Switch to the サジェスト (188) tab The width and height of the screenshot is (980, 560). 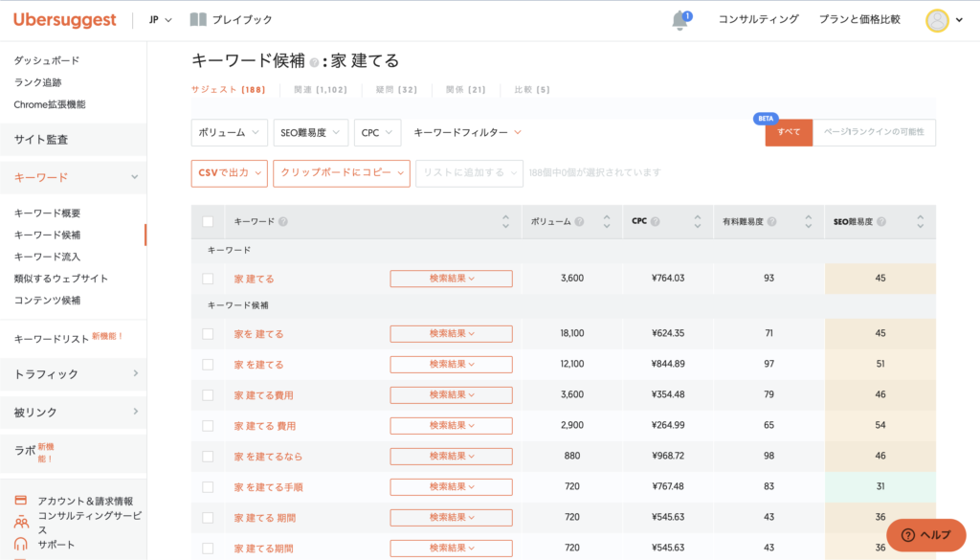coord(228,90)
